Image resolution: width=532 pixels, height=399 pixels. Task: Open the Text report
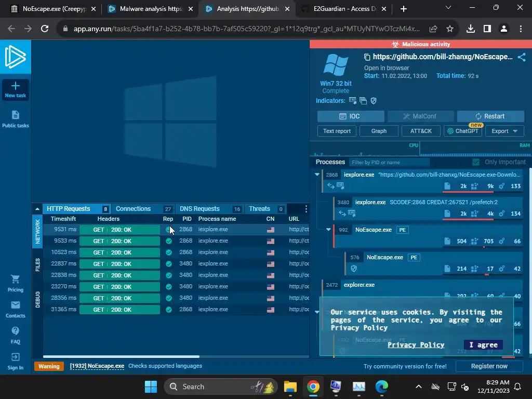tap(337, 131)
